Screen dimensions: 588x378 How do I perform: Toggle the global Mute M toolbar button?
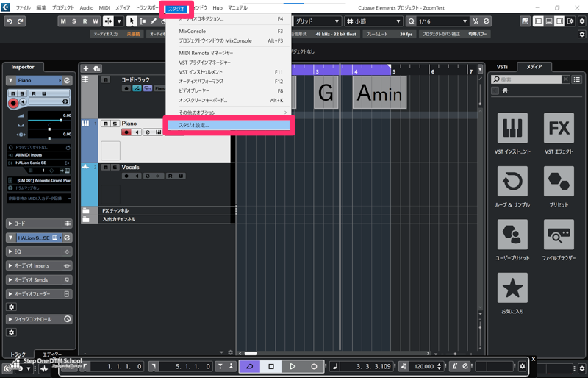tap(63, 21)
